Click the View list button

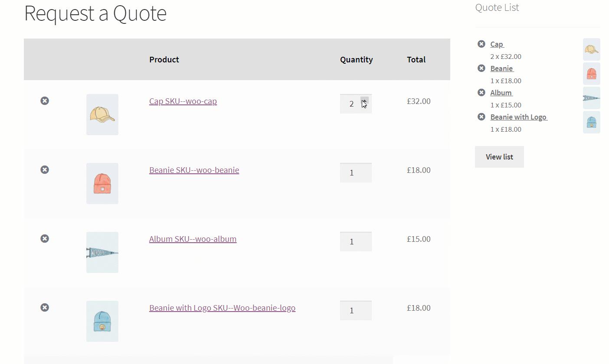pyautogui.click(x=499, y=157)
